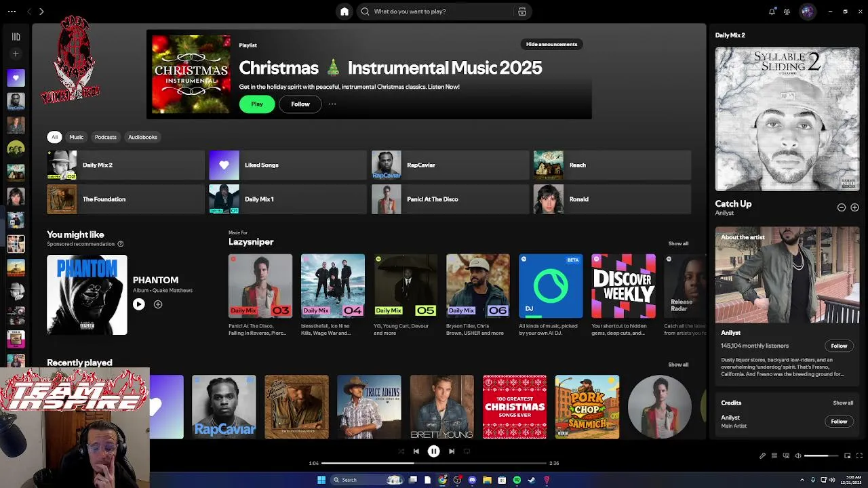The width and height of the screenshot is (868, 488).
Task: Open the play queue icon
Action: (774, 456)
